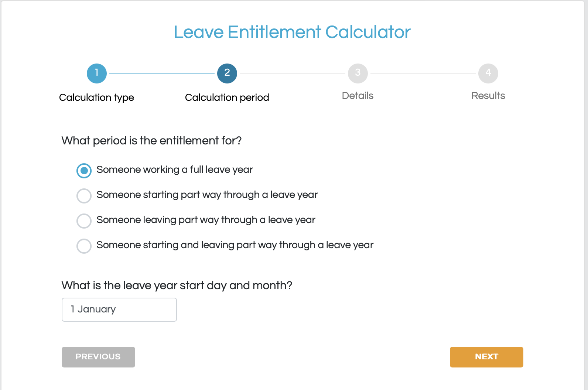
Task: Choose 'Someone leaving part way through' radio
Action: 84,221
